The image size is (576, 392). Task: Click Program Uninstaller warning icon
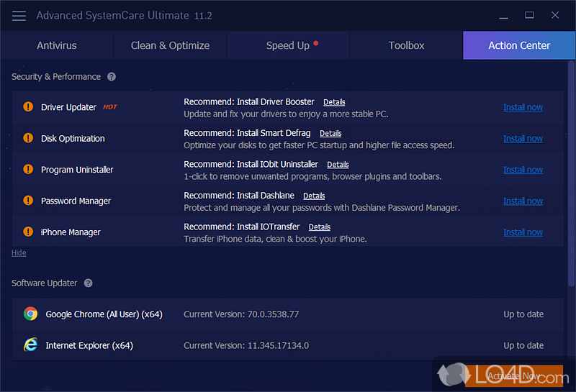[28, 169]
